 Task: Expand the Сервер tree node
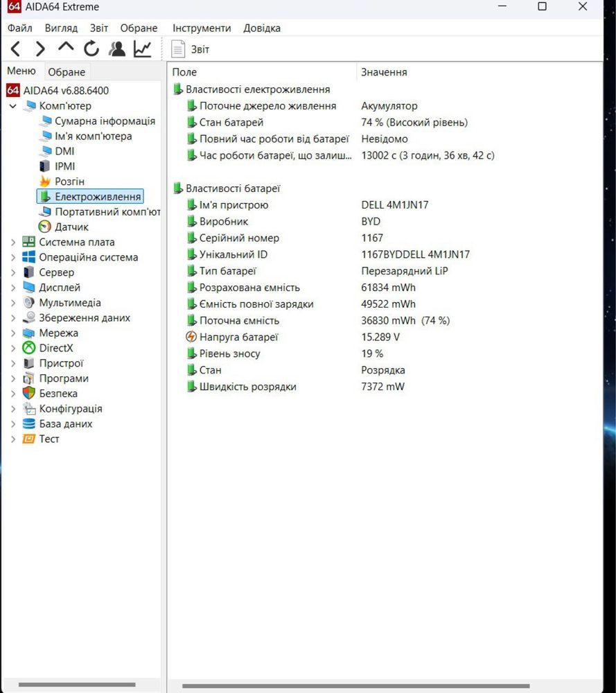click(x=12, y=272)
